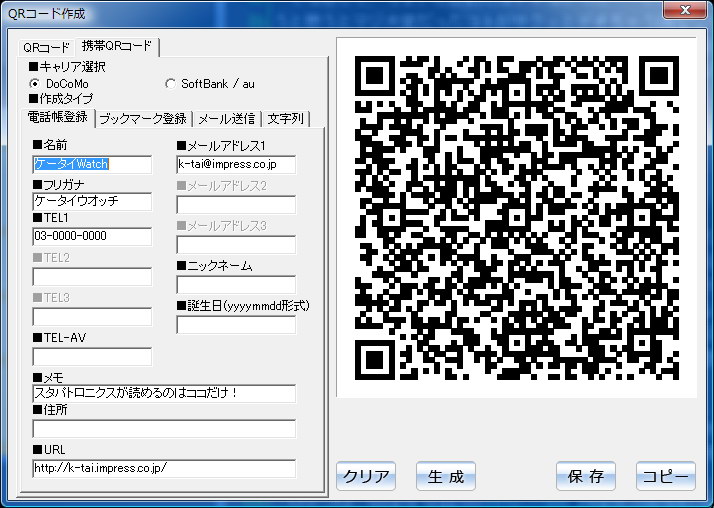Click the 誕生日 input field
The height and width of the screenshot is (508, 714).
(236, 325)
